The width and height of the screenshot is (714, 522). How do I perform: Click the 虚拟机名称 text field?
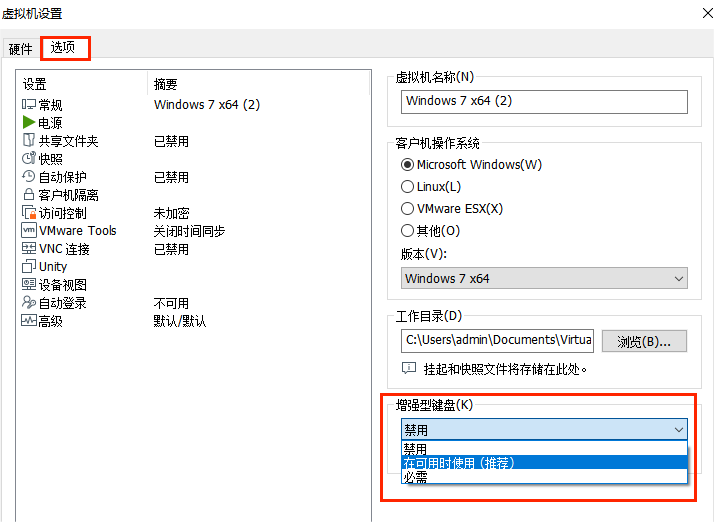click(x=544, y=102)
